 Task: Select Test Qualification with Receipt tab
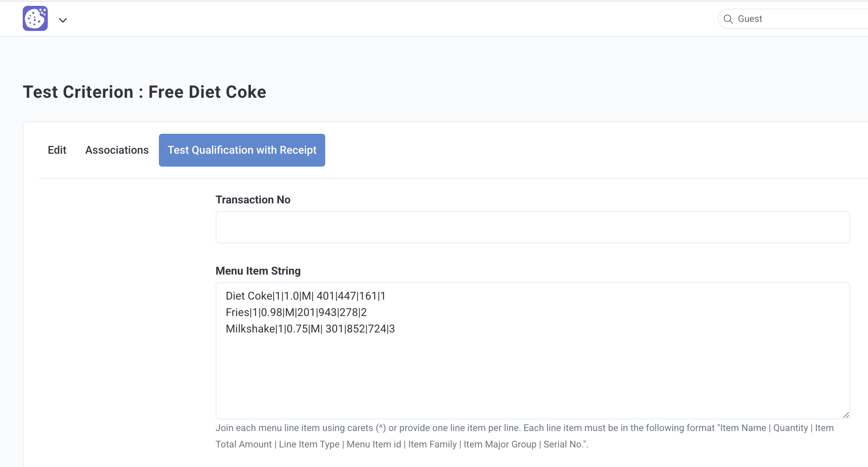coord(242,150)
